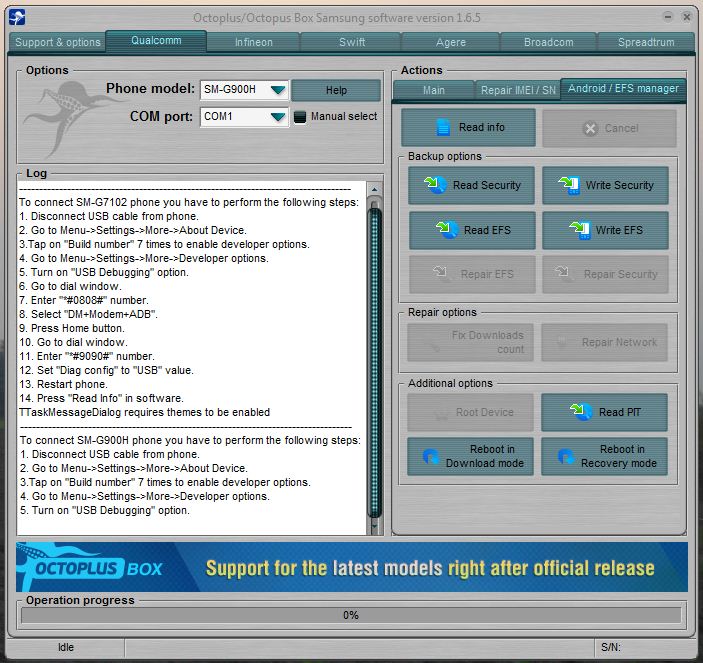
Task: Minimize the Octoplus window
Action: (x=668, y=17)
